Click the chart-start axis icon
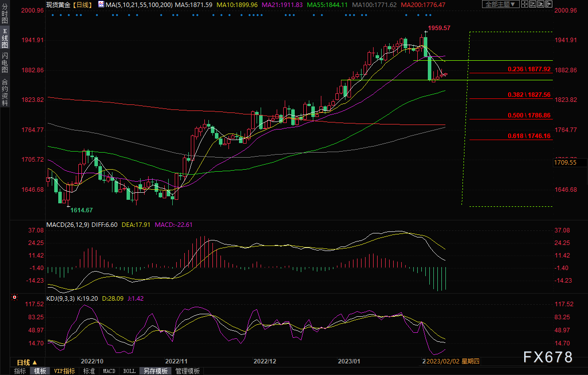 click(533, 5)
